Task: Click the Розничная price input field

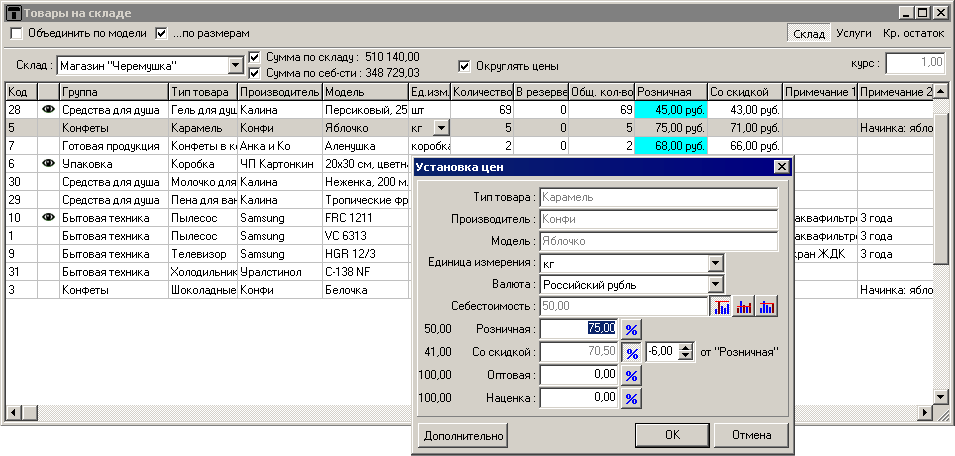Action: click(x=579, y=329)
